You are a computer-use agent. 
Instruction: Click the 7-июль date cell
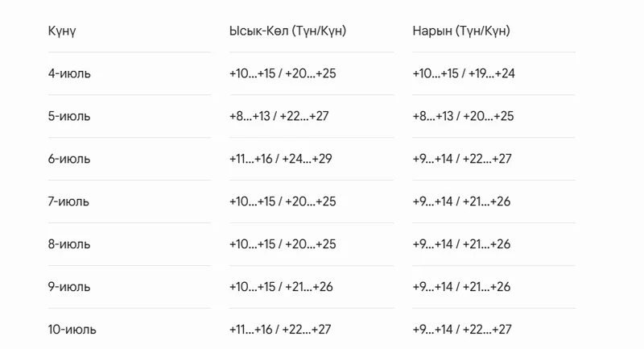pos(68,202)
